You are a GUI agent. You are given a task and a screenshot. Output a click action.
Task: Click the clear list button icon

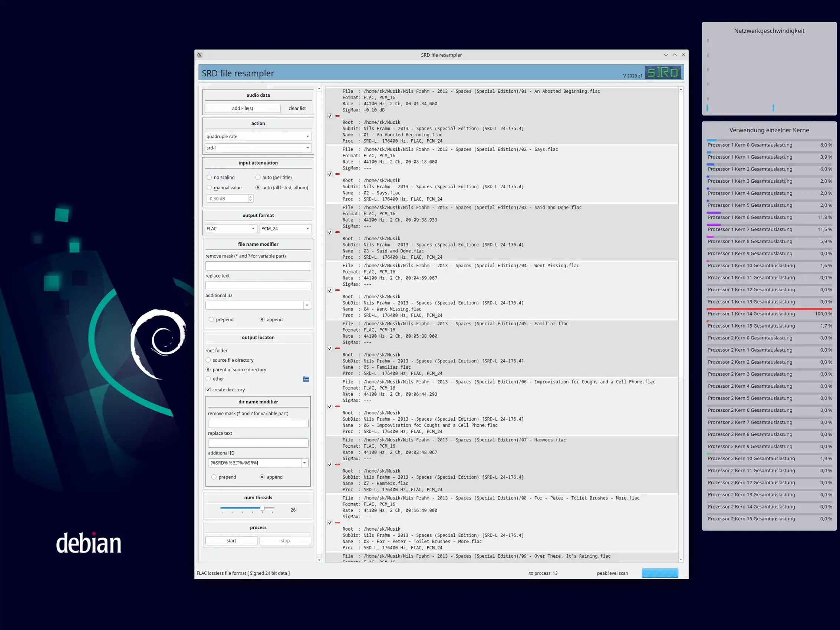[x=297, y=108]
